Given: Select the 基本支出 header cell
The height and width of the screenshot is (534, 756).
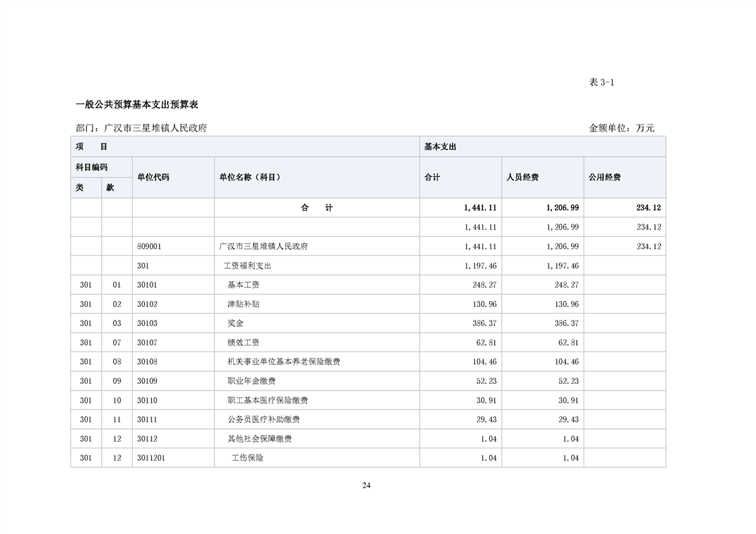Looking at the screenshot, I should [x=542, y=147].
